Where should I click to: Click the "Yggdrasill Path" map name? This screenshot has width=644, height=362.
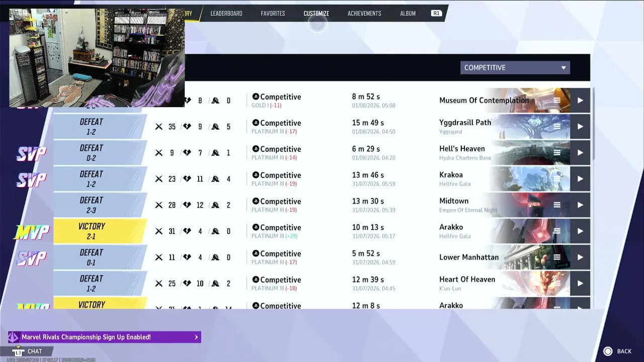point(465,123)
